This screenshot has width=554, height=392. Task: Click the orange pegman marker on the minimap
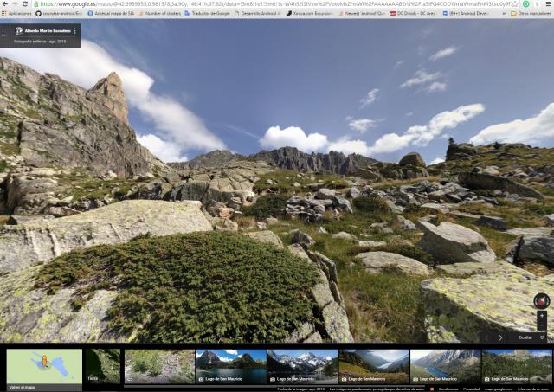[44, 361]
